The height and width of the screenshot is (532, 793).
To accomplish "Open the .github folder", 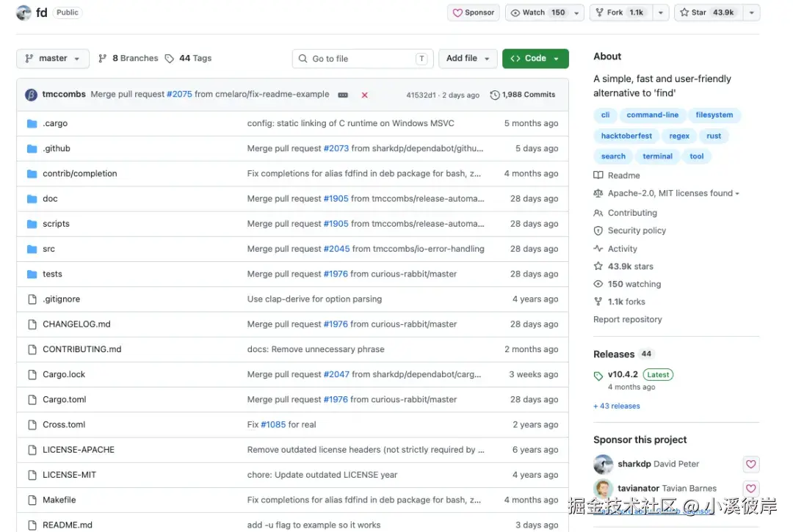I will coord(56,148).
